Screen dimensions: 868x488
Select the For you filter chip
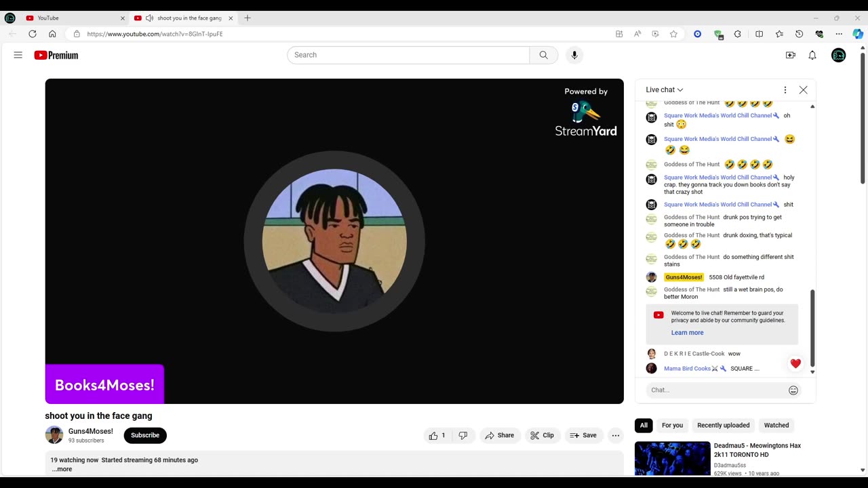(x=672, y=425)
